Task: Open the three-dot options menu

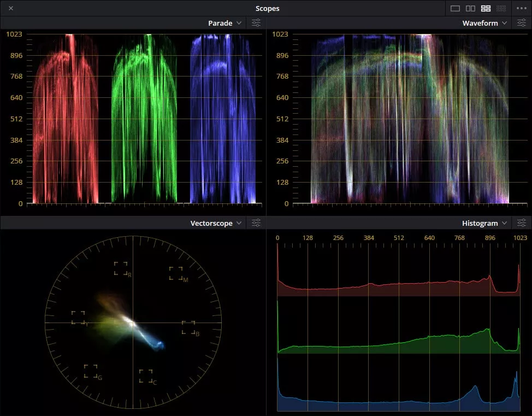Action: (522, 8)
